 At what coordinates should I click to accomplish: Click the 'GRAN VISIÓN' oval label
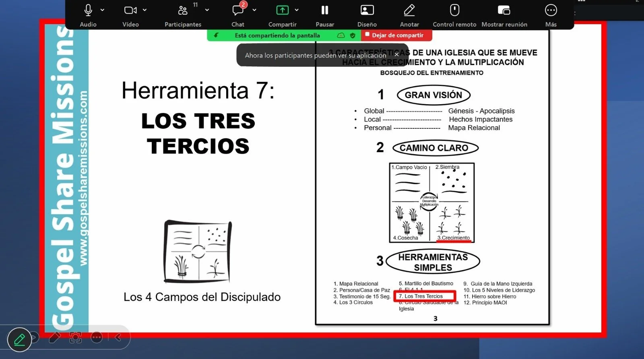(x=433, y=95)
